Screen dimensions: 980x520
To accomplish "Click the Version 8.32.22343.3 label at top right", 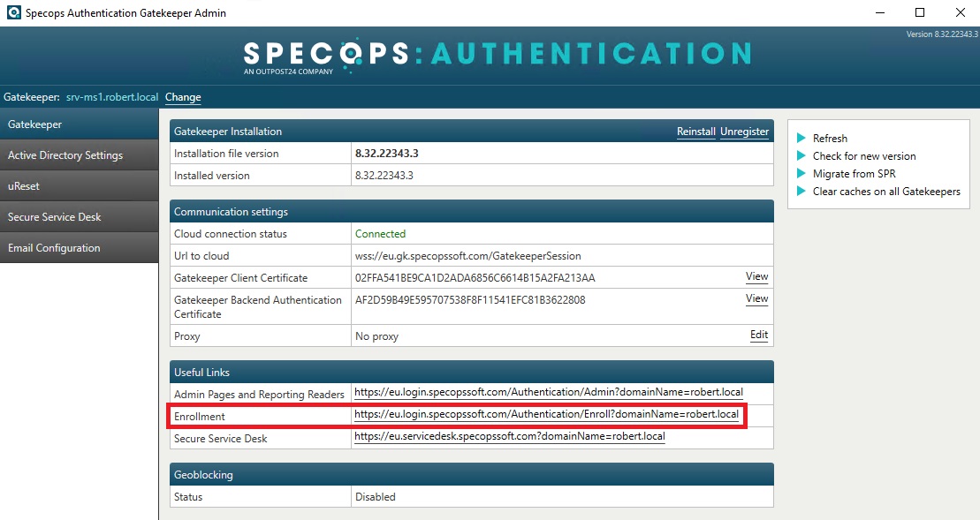I will 942,34.
